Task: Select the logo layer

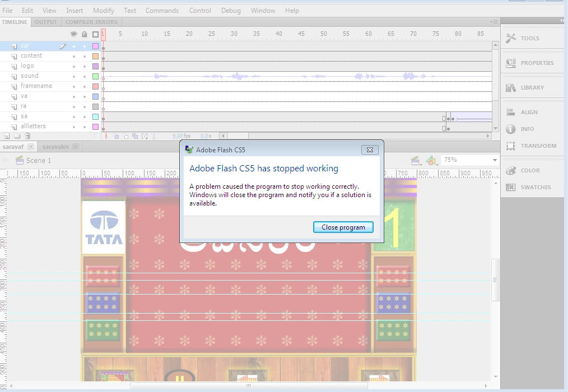Action: click(27, 66)
